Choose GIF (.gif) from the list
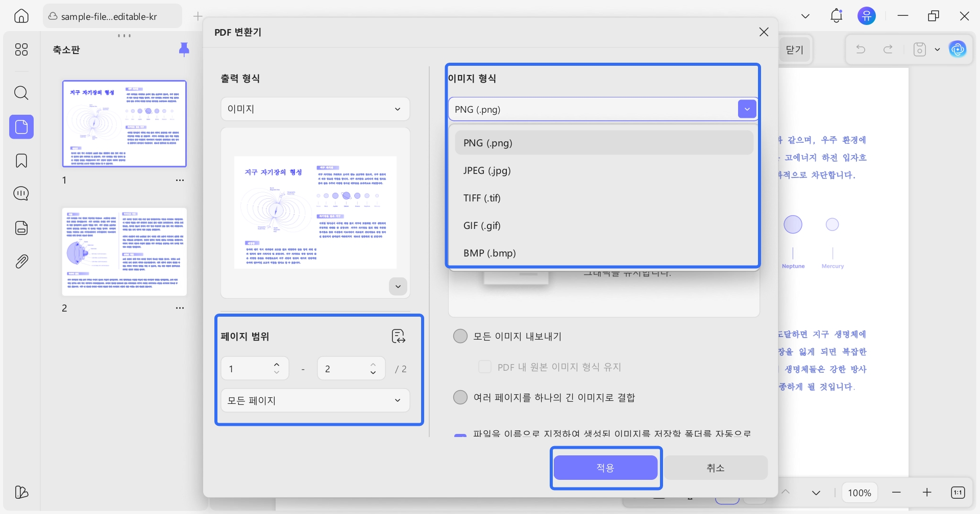This screenshot has width=980, height=514. click(604, 225)
